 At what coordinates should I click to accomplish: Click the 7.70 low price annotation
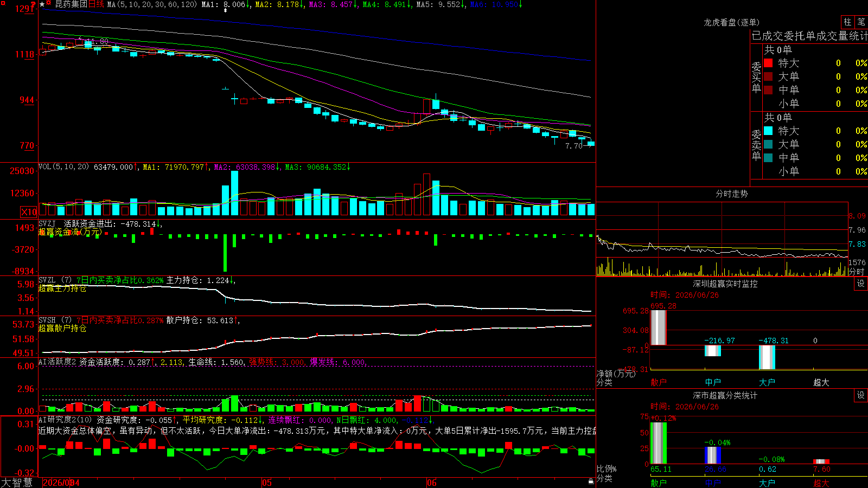[x=573, y=146]
